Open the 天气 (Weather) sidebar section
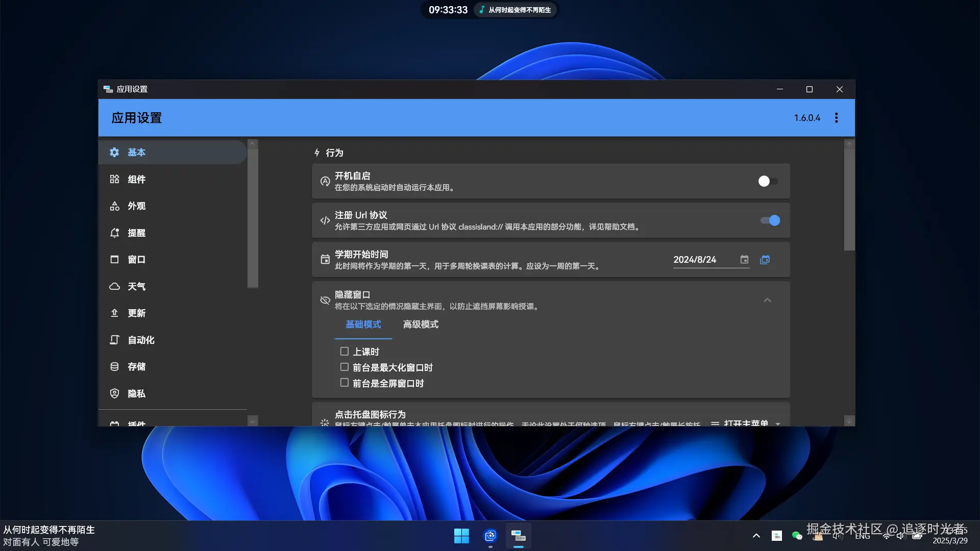The height and width of the screenshot is (551, 980). [136, 286]
